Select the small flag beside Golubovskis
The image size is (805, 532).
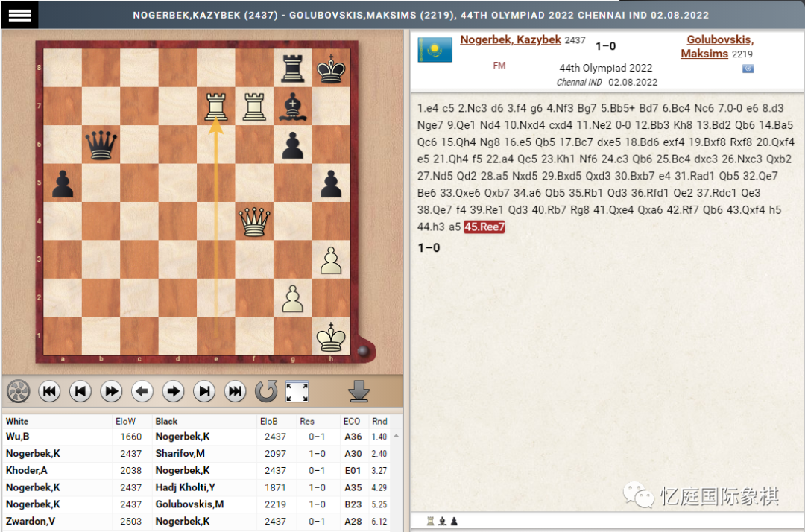pos(748,69)
